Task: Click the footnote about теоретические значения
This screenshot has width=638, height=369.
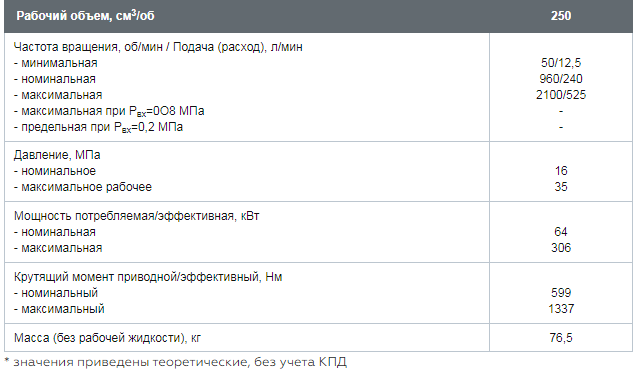Action: click(x=176, y=362)
